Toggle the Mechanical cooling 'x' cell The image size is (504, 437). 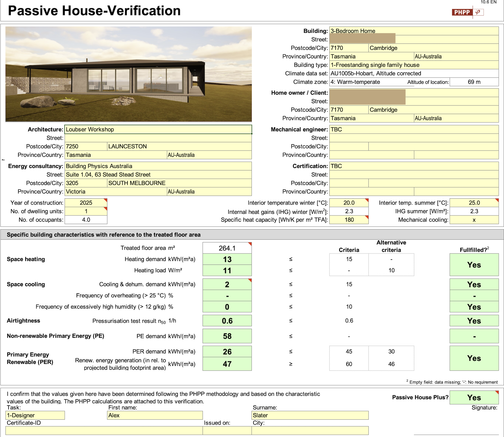point(474,220)
